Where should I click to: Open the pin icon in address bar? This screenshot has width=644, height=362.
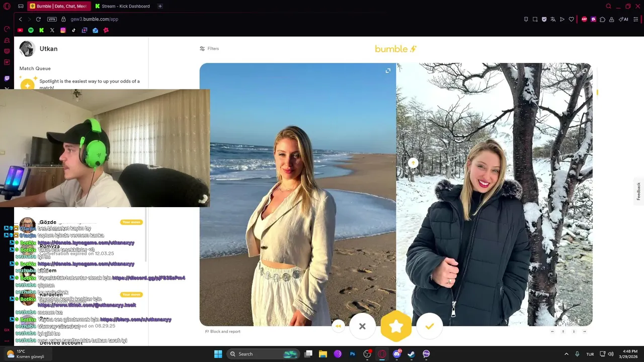click(526, 19)
